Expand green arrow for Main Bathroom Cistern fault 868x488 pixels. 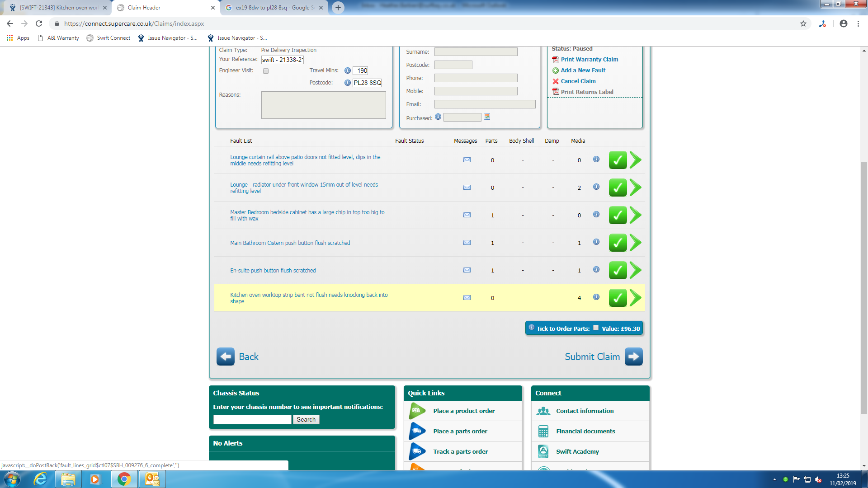tap(636, 243)
